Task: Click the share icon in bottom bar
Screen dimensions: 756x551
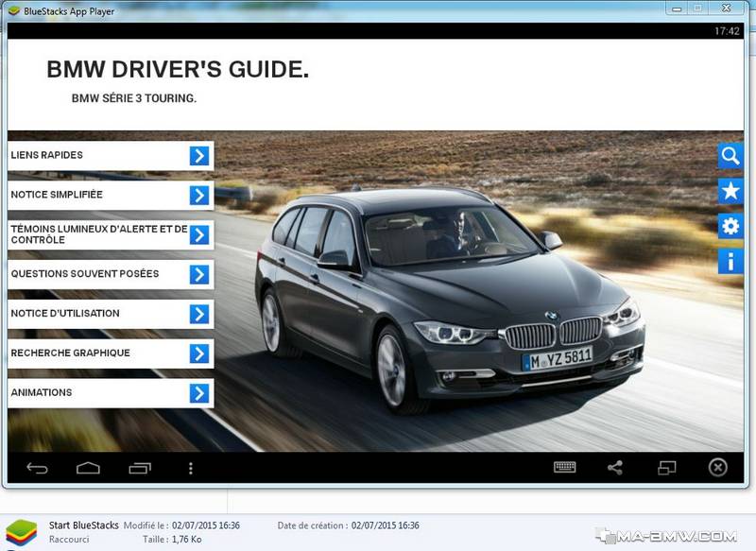Action: [x=615, y=467]
